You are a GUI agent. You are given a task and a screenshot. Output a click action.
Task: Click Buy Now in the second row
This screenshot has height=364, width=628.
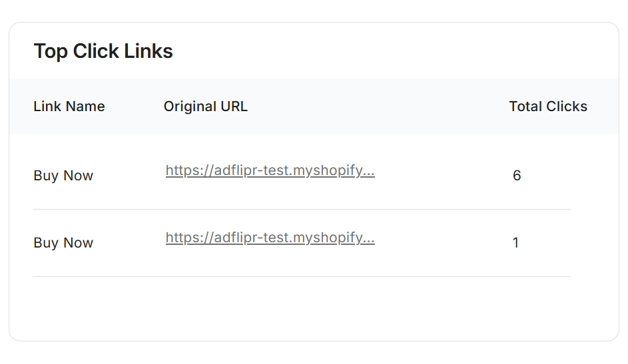coord(63,243)
